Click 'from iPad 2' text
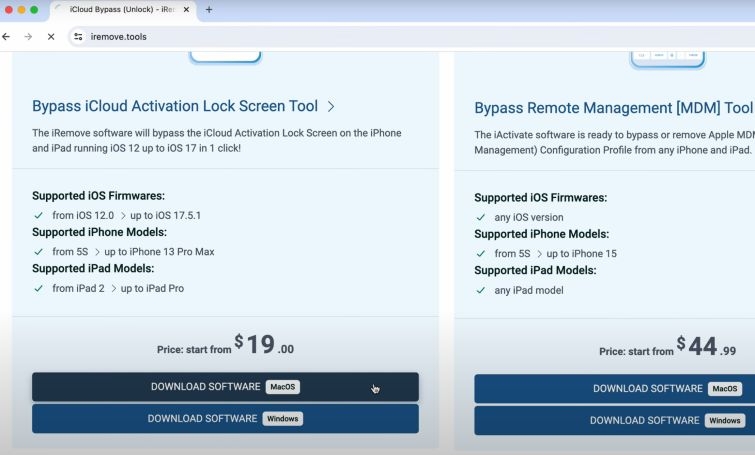Viewport: 755px width, 455px height. [78, 288]
